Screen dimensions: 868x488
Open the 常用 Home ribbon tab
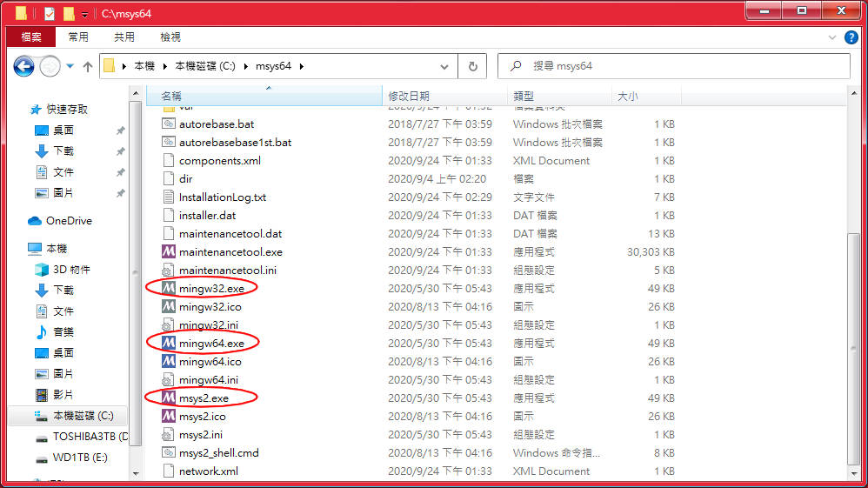click(78, 37)
